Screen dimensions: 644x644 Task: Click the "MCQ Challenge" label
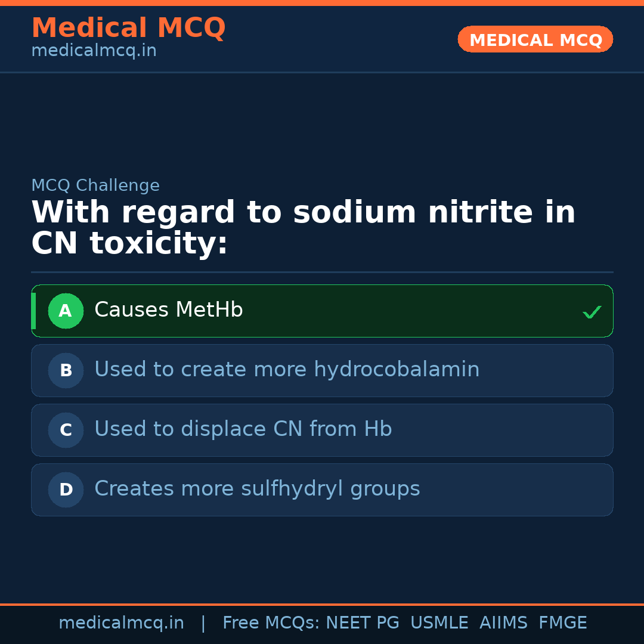tap(95, 185)
